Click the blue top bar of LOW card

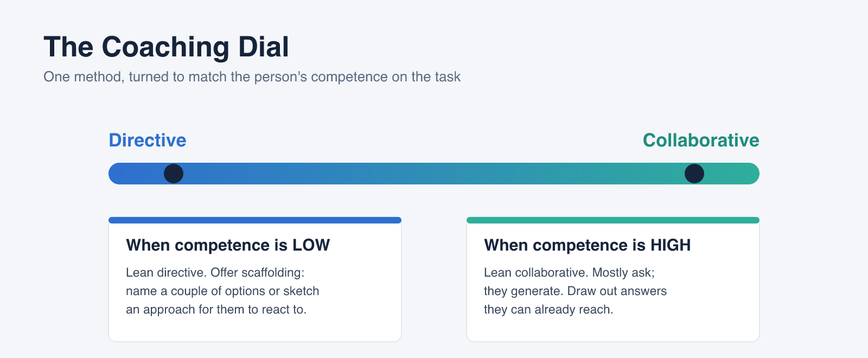point(255,220)
